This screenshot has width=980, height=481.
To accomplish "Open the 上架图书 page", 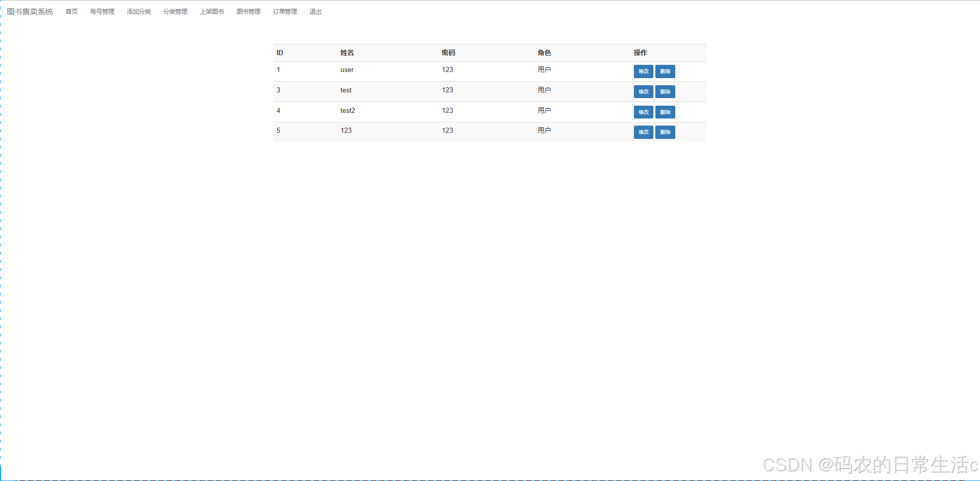I will (212, 11).
